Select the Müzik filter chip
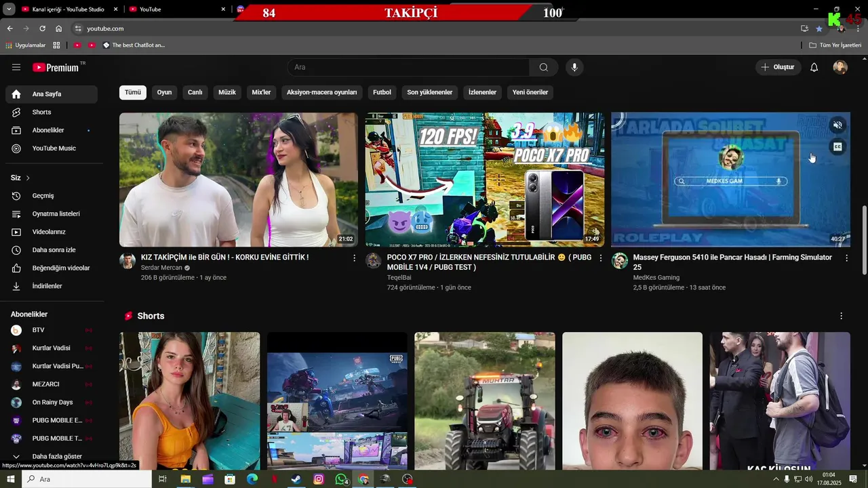Screen dimensions: 868x488 pos(227,92)
